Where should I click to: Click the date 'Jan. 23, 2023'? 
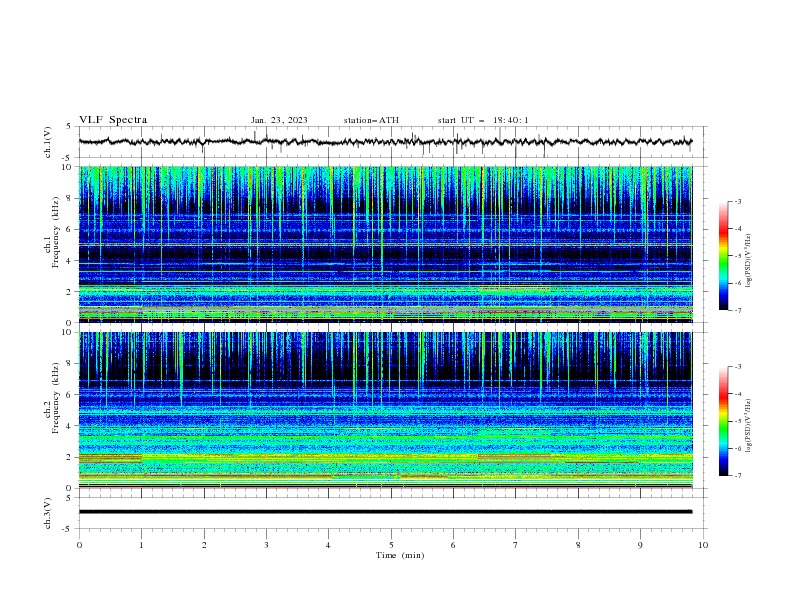pyautogui.click(x=279, y=120)
